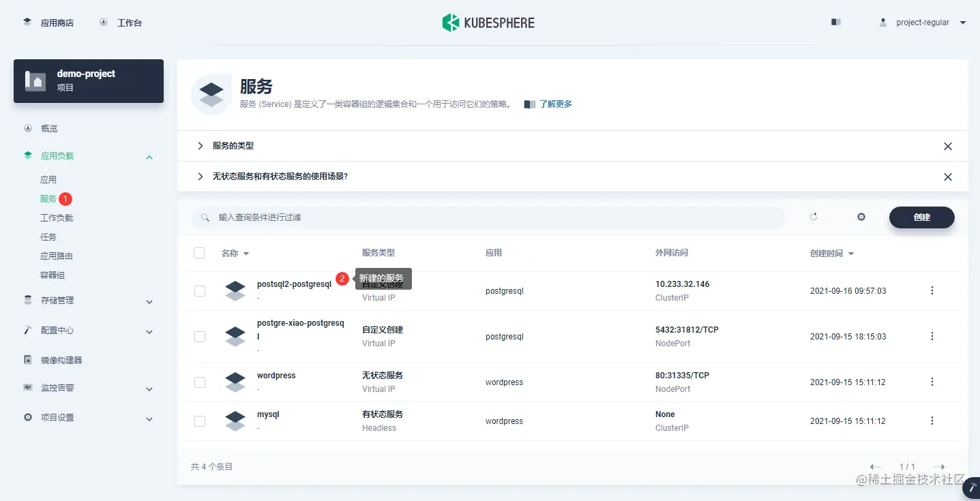The image size is (980, 501).
Task: Click the KubeSphere logo
Action: (488, 22)
